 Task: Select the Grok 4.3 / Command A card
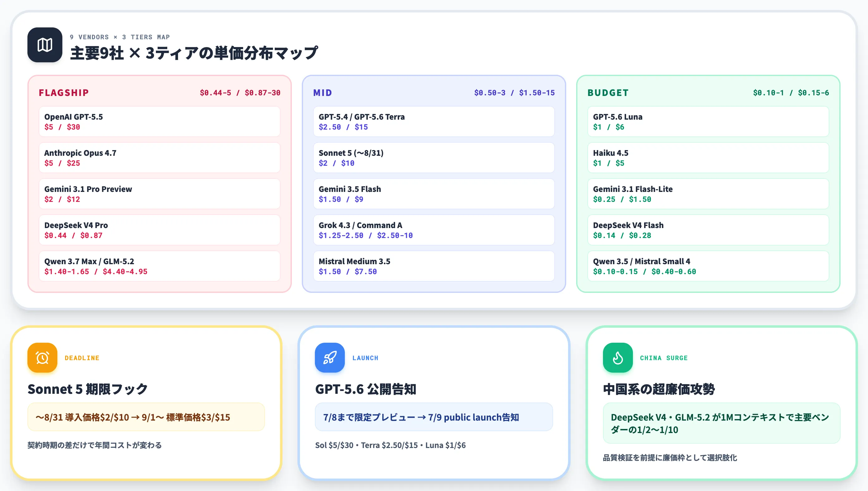[x=434, y=230]
